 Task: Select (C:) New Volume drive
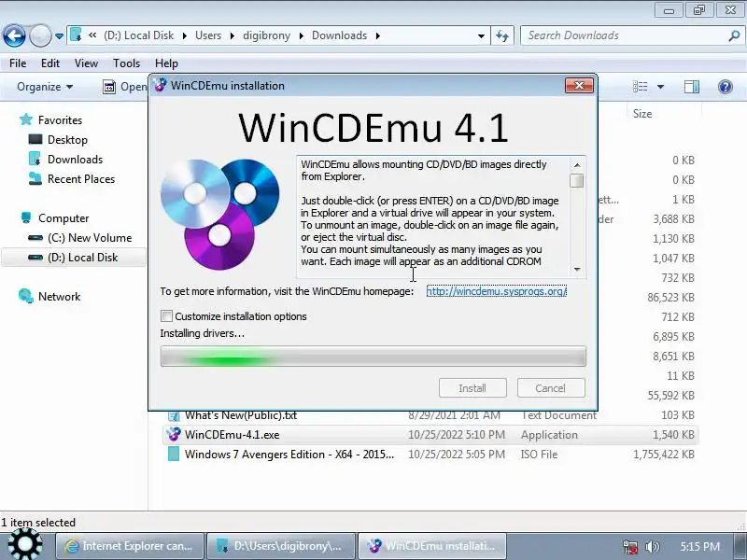90,238
